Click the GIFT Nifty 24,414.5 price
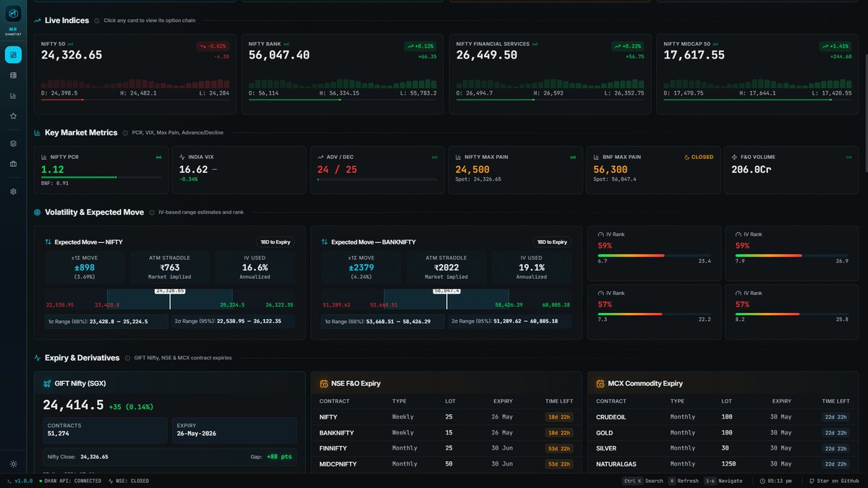868x488 pixels. pyautogui.click(x=73, y=406)
